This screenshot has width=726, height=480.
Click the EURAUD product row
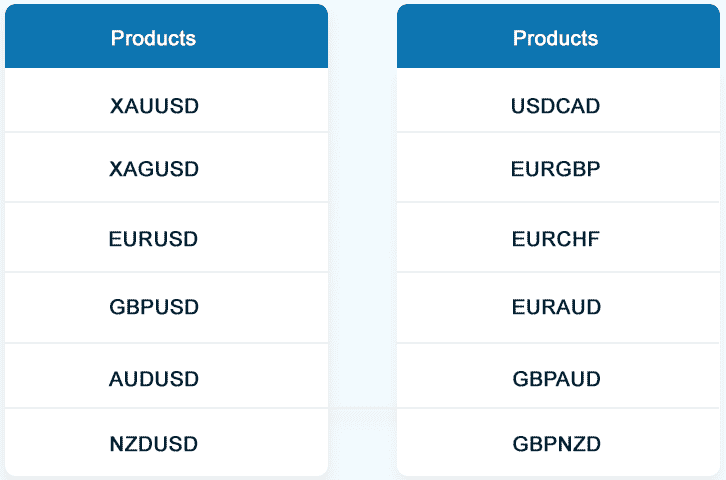pos(555,307)
